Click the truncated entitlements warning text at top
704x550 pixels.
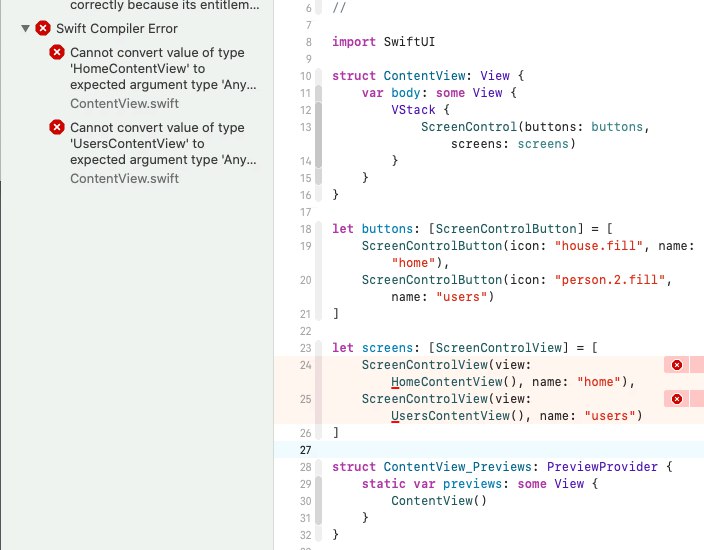click(x=164, y=6)
